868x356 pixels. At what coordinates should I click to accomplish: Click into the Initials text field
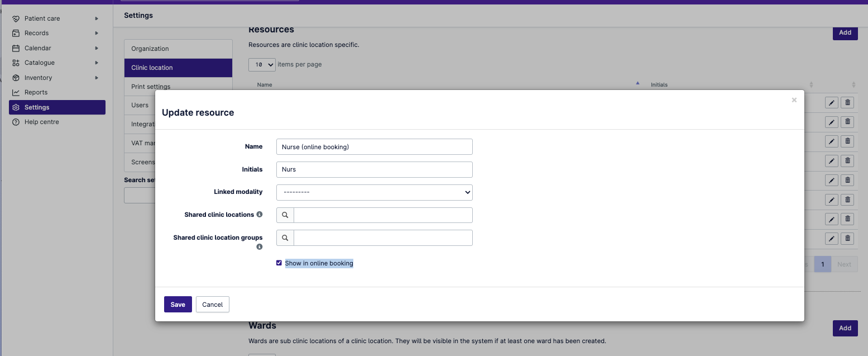pyautogui.click(x=374, y=169)
